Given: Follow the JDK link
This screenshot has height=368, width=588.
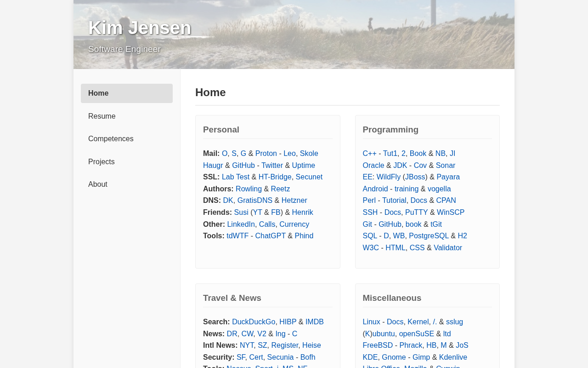Looking at the screenshot, I should [400, 166].
